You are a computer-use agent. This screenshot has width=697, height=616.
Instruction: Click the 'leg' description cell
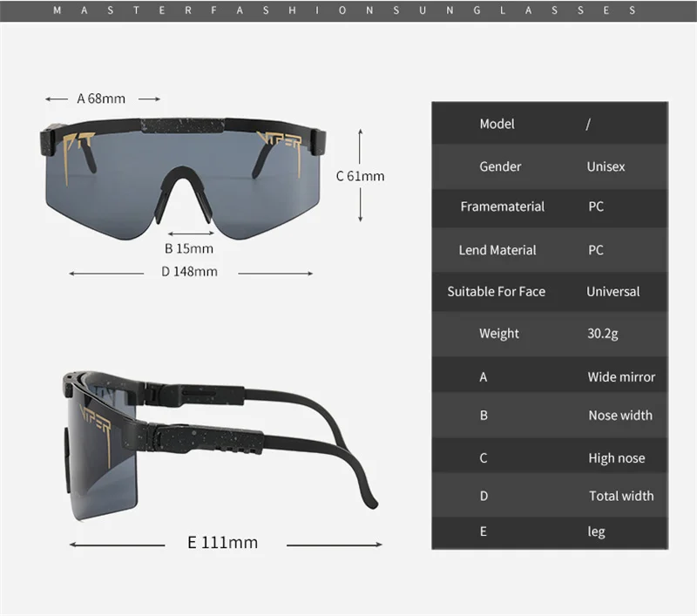pyautogui.click(x=596, y=532)
